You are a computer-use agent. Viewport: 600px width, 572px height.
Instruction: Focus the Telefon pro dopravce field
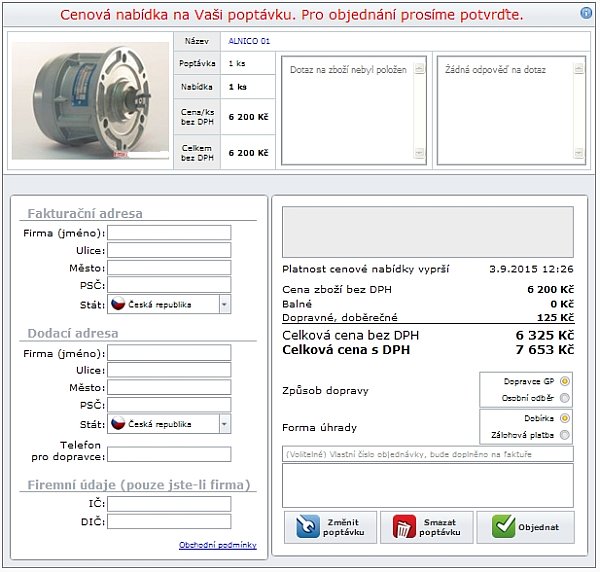(169, 454)
